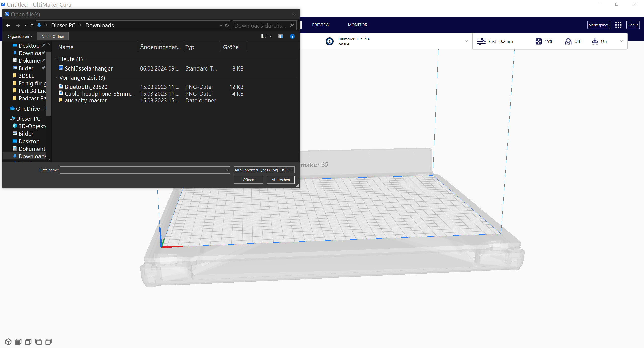
Task: Expand the print settings panel chevron
Action: pos(621,41)
